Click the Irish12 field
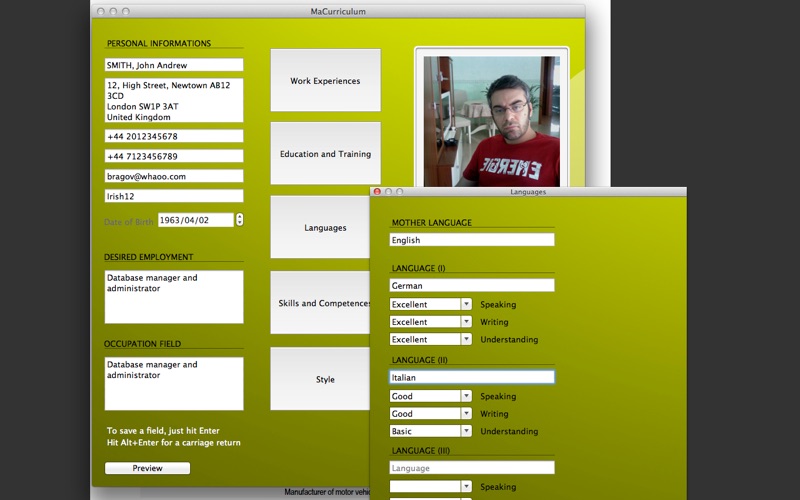 click(x=174, y=196)
